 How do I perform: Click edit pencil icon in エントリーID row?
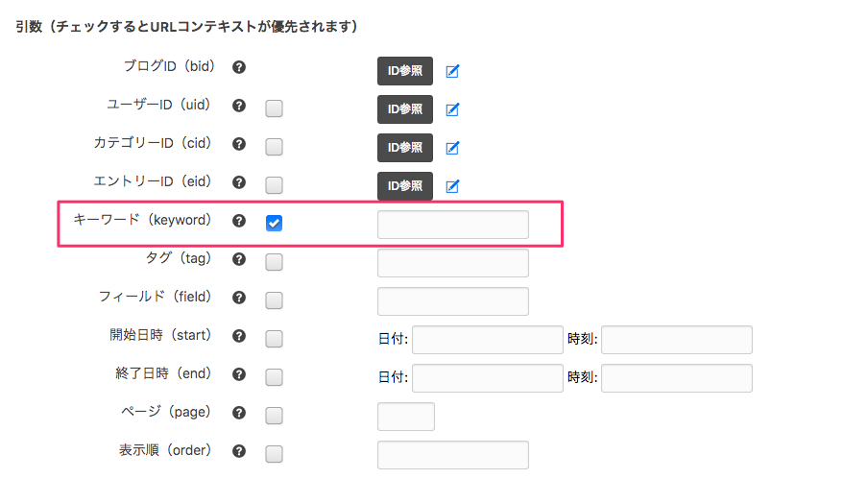coord(453,186)
